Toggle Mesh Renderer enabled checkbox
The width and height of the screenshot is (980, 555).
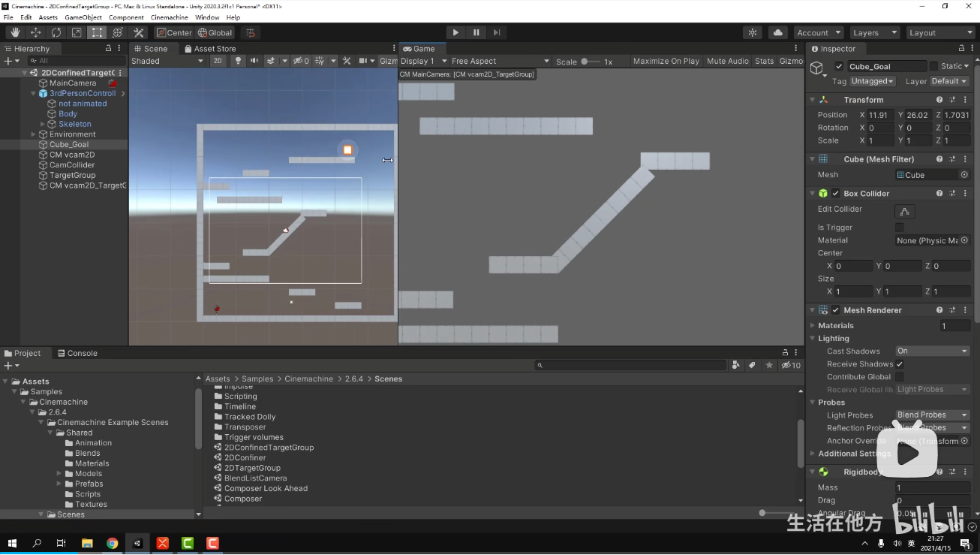(836, 310)
